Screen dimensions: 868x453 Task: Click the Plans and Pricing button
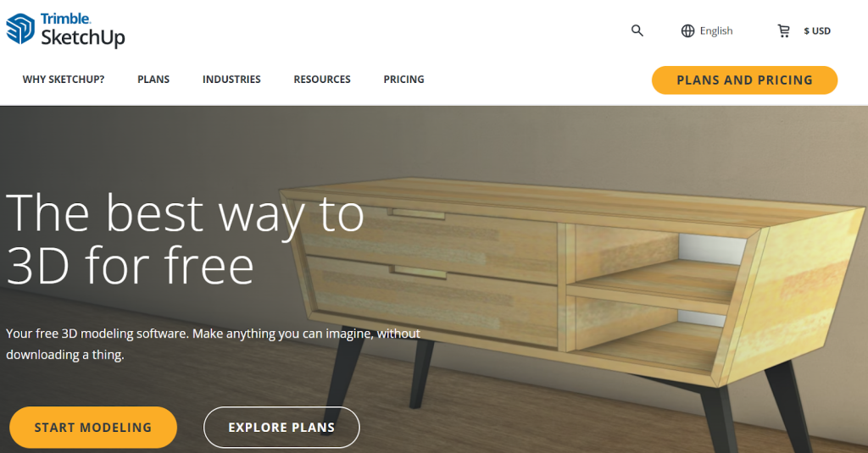pos(744,80)
